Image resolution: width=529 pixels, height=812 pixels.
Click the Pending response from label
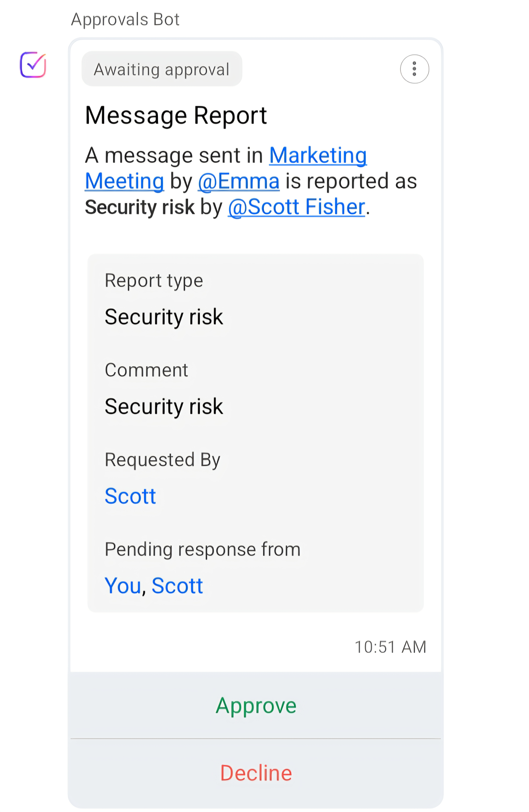coord(203,549)
